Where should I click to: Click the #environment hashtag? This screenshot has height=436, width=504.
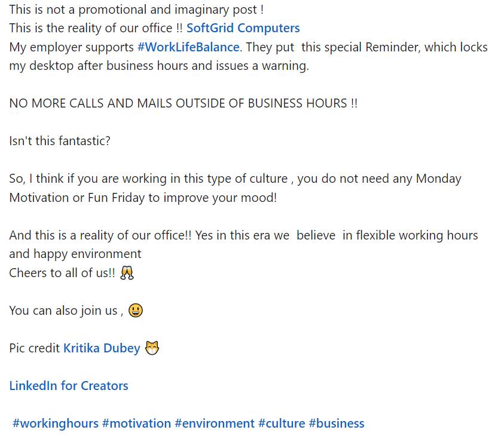click(215, 423)
